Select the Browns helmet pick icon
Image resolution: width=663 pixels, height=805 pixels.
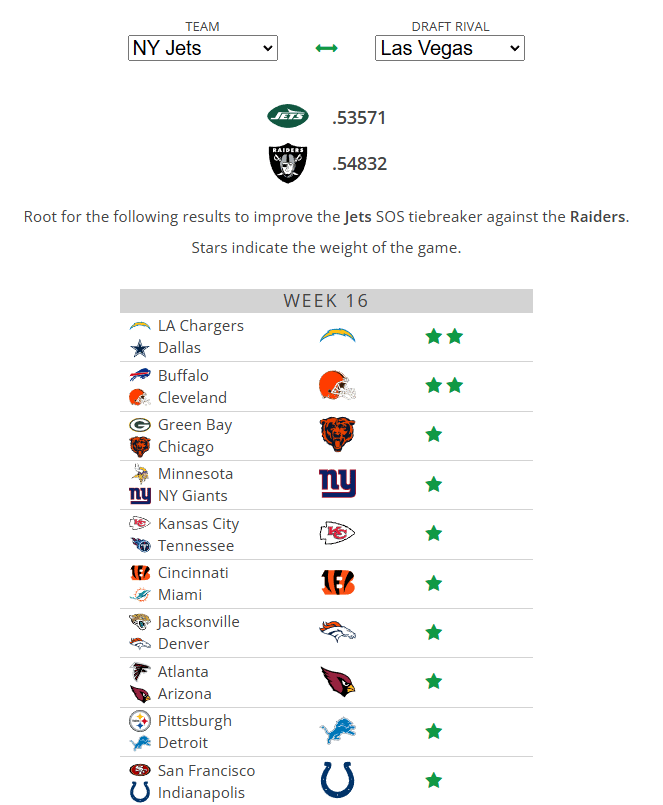[x=338, y=386]
